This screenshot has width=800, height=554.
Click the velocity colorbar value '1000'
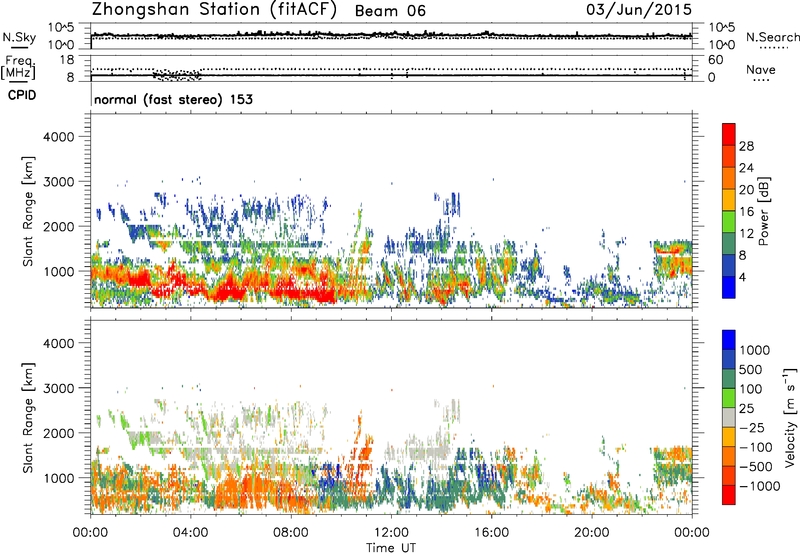coord(755,350)
